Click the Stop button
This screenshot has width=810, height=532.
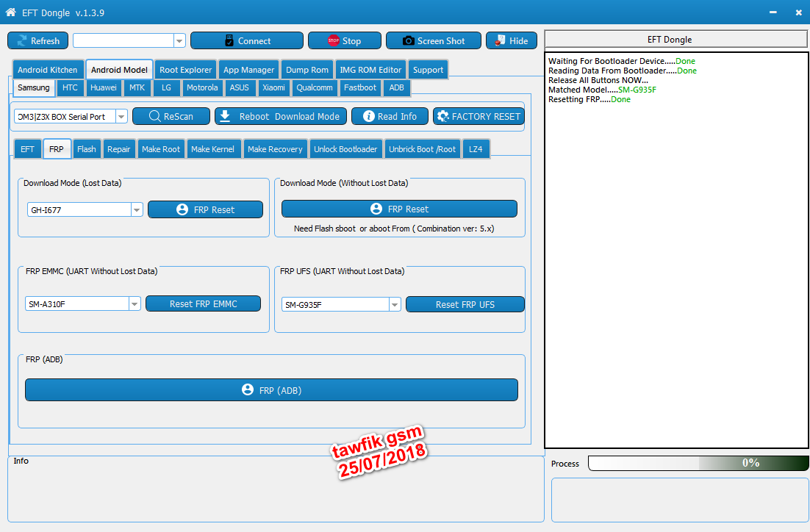pyautogui.click(x=345, y=41)
